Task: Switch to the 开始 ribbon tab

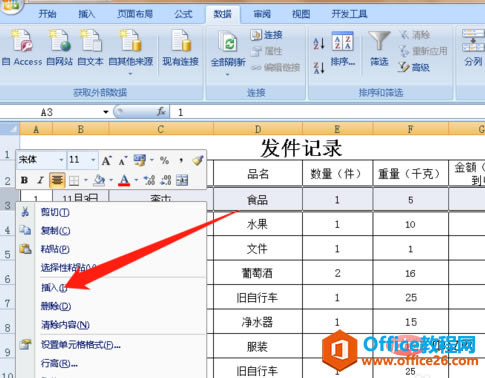Action: click(47, 14)
